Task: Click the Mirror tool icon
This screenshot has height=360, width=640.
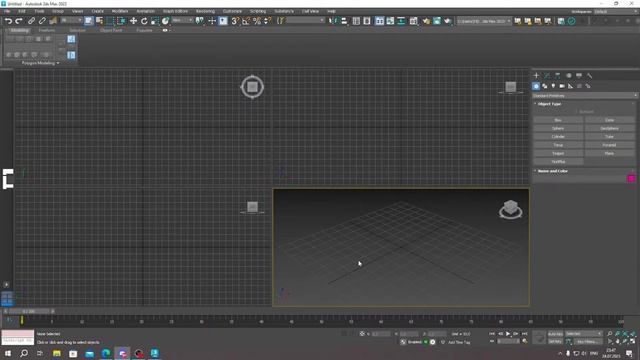Action: pyautogui.click(x=333, y=21)
